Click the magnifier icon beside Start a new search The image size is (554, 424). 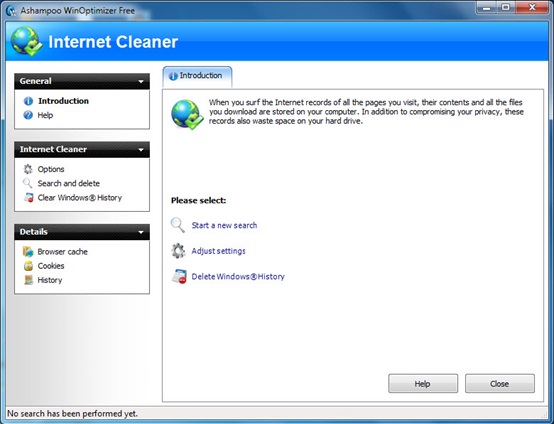pos(178,225)
